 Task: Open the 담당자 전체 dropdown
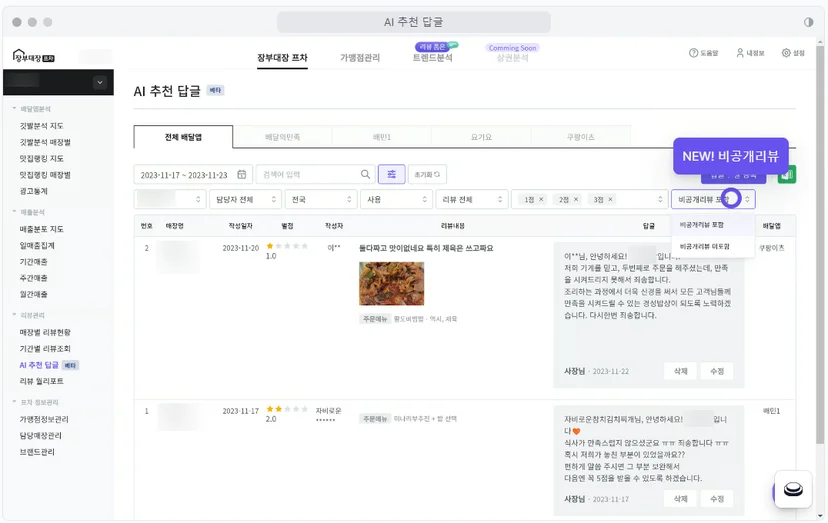pos(245,200)
